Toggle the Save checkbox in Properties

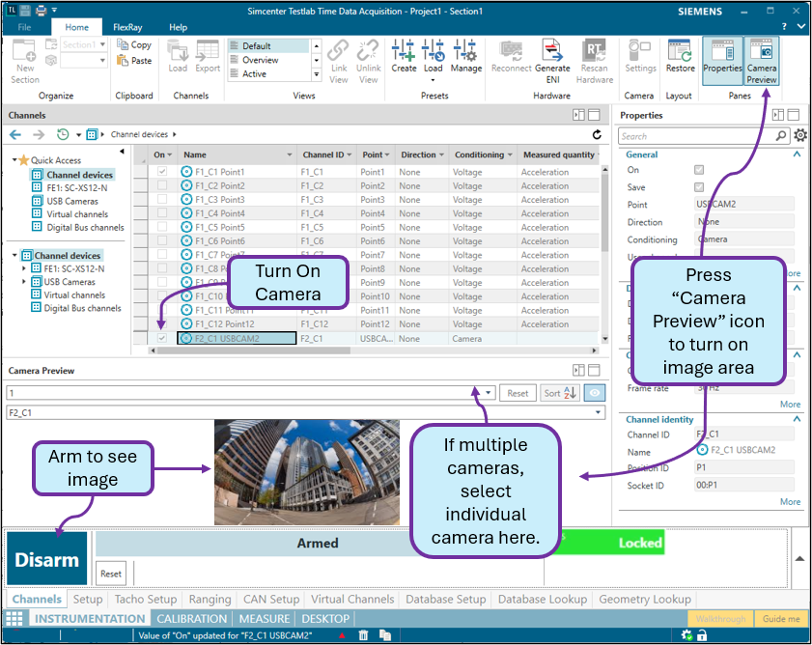click(699, 187)
